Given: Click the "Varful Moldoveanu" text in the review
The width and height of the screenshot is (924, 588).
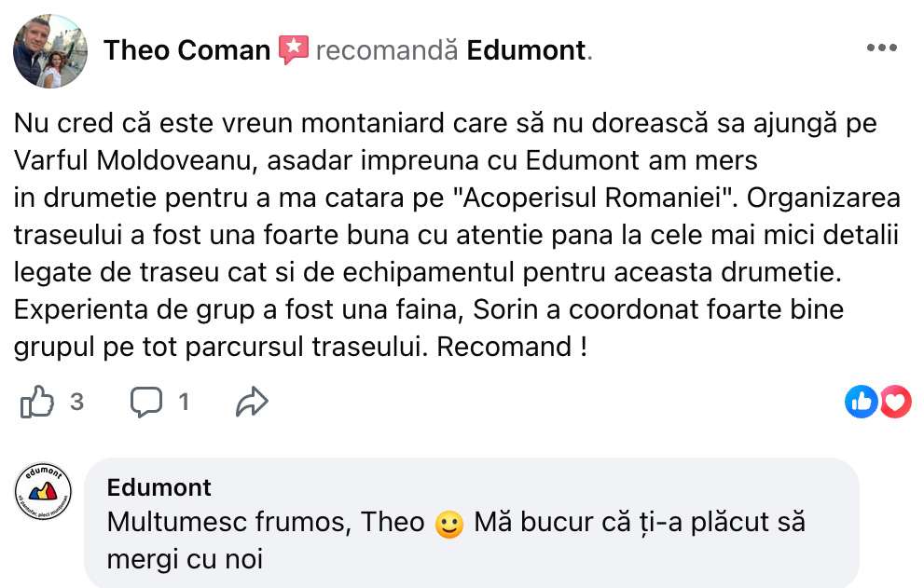Looking at the screenshot, I should click(x=134, y=160).
